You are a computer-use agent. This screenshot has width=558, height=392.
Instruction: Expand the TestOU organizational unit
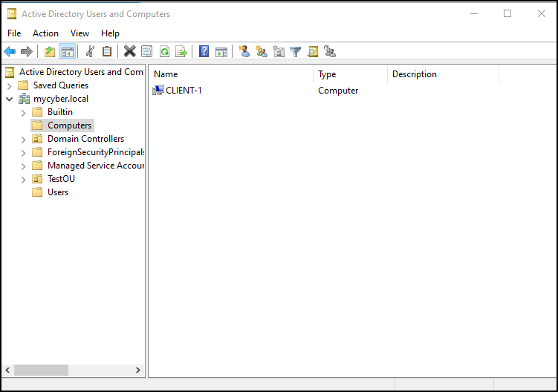(x=24, y=180)
